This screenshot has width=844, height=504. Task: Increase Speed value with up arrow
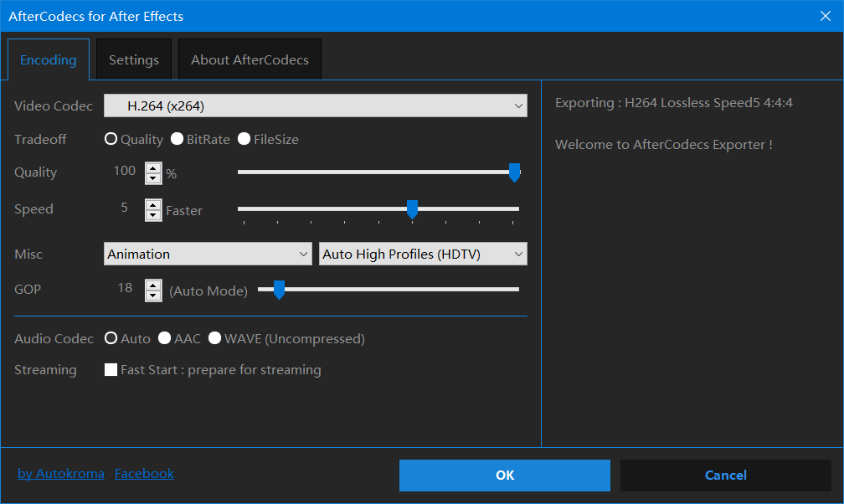(x=153, y=205)
